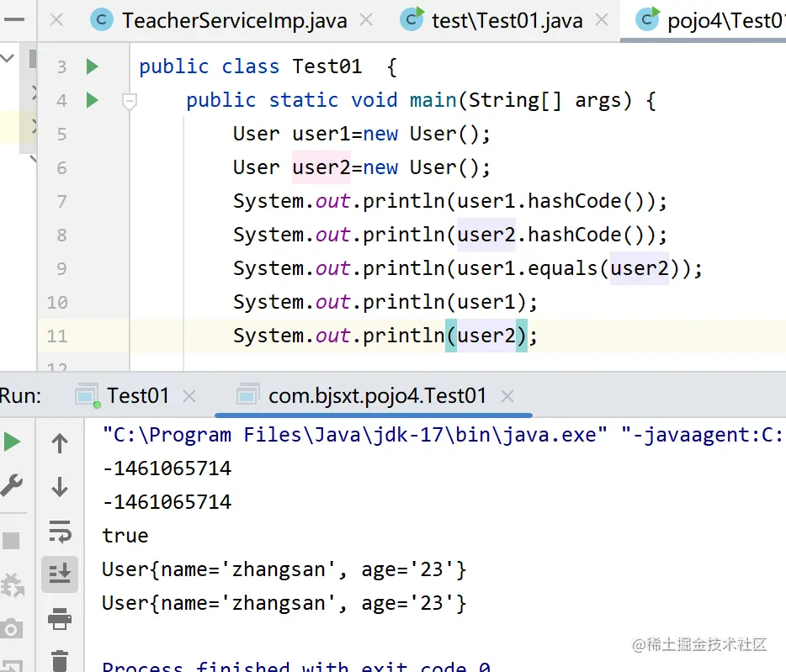Click second -1461065714 console output line
Image resolution: width=786 pixels, height=672 pixels.
(x=167, y=502)
